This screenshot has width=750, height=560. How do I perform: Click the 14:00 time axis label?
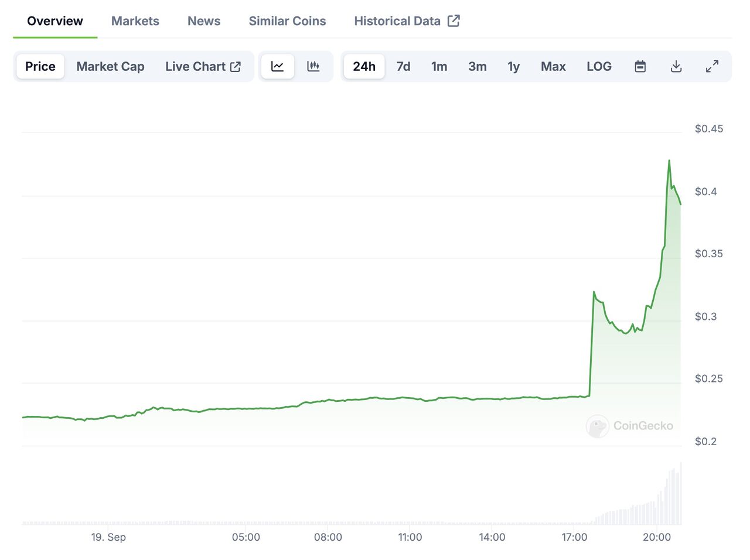pyautogui.click(x=492, y=537)
